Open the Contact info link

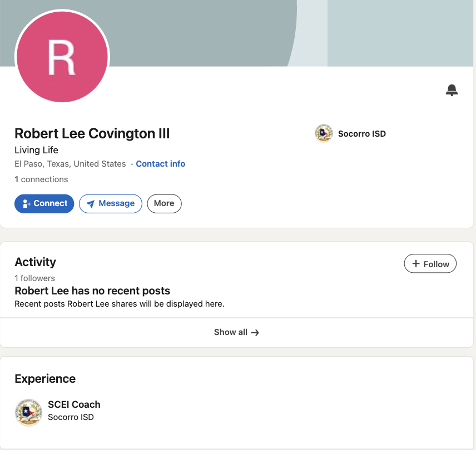[x=160, y=164]
